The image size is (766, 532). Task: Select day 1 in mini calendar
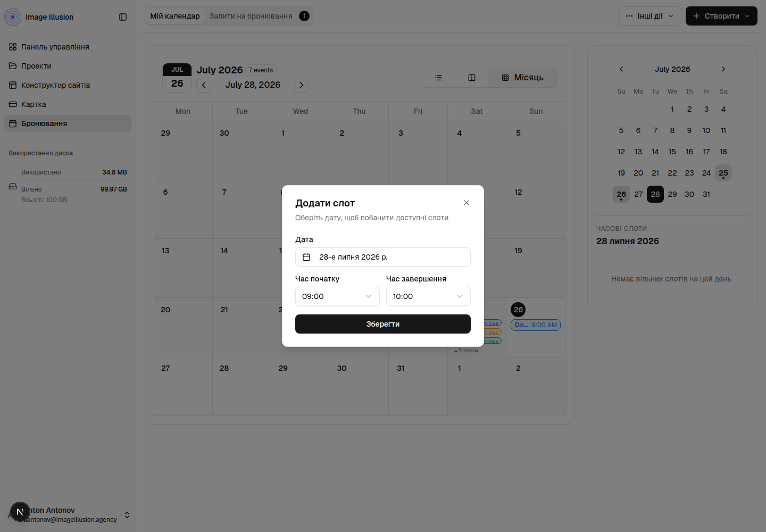[x=672, y=109]
